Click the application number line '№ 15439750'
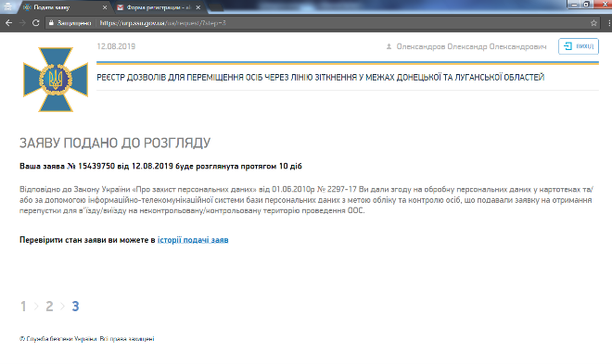 (160, 166)
